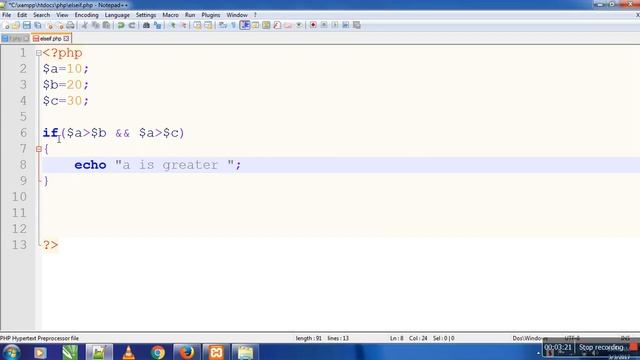Click the echo "a is greater" line
The width and height of the screenshot is (640, 360).
(x=158, y=165)
